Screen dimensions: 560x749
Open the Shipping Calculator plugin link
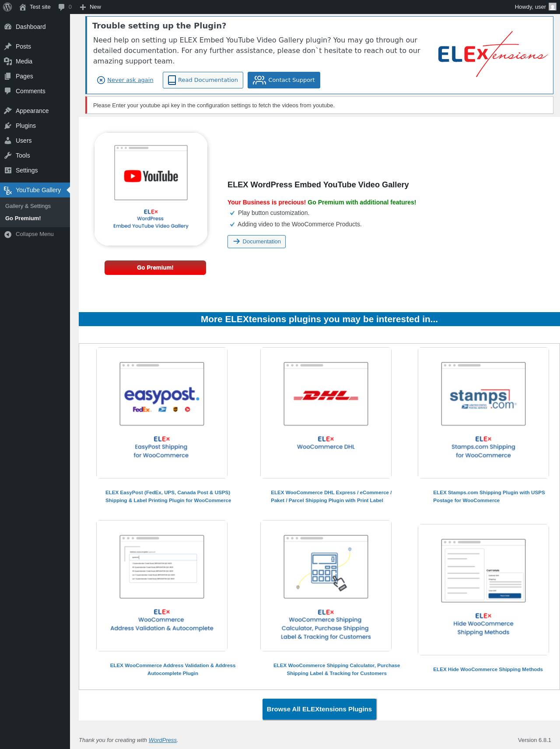point(337,669)
